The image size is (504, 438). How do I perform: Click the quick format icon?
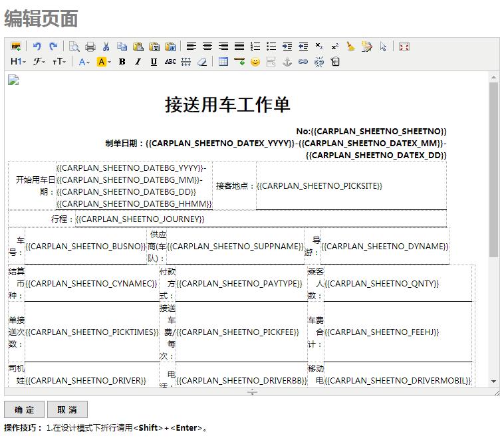pyautogui.click(x=367, y=47)
